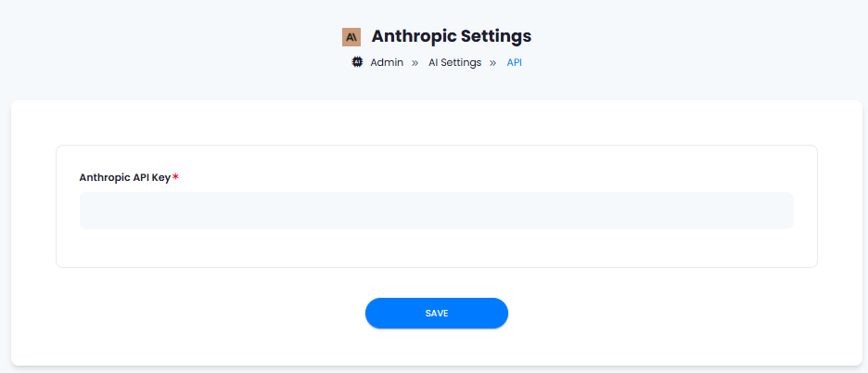Save the Anthropic settings

pos(436,313)
